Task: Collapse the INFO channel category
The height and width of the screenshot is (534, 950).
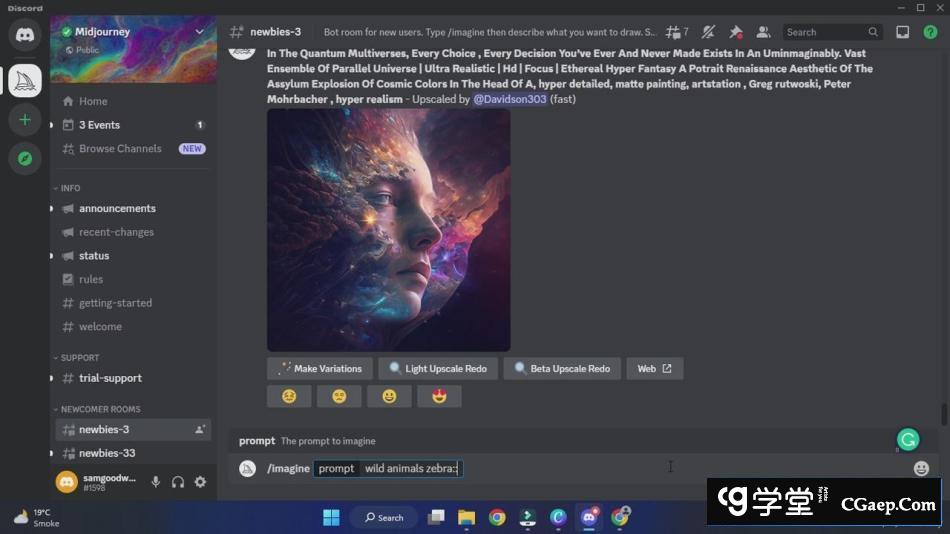Action: pos(70,188)
